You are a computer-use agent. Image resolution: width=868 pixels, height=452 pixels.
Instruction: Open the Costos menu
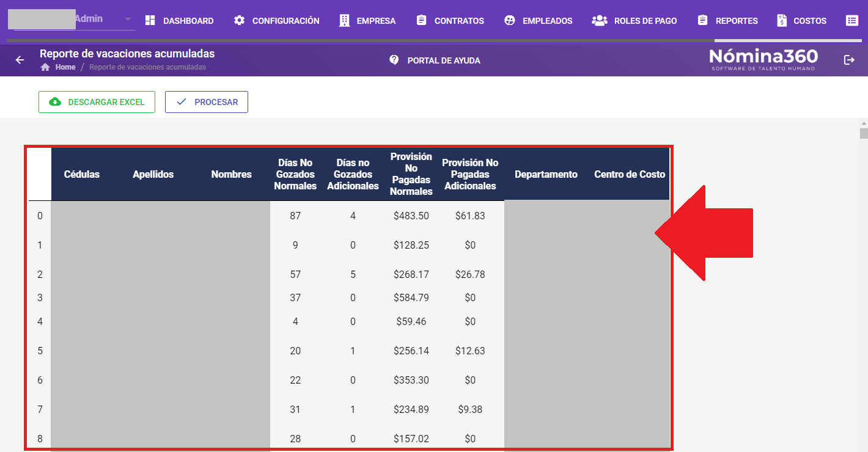[x=801, y=20]
